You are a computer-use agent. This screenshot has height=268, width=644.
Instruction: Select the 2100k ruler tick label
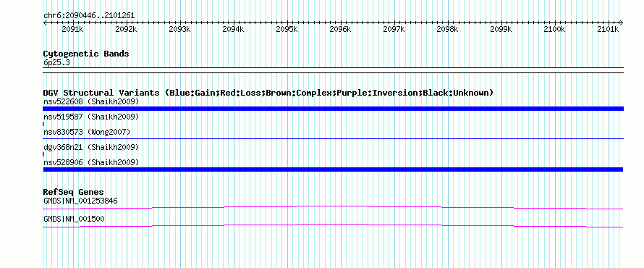coord(554,30)
